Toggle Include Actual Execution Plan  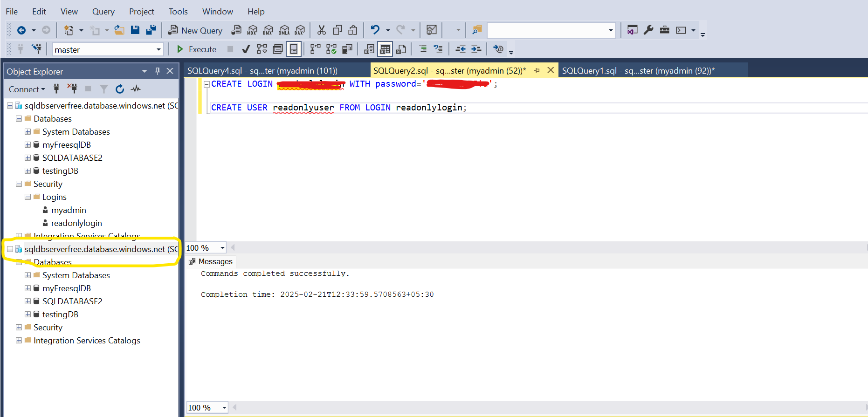point(316,49)
